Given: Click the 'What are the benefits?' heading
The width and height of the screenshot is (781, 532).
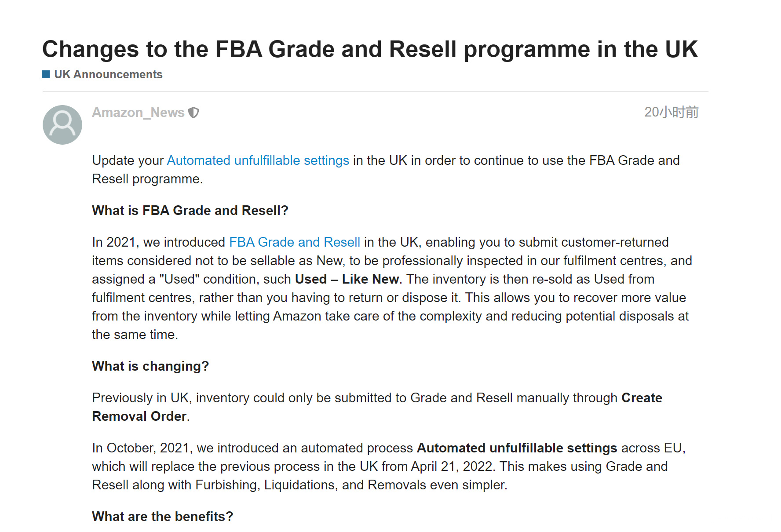Looking at the screenshot, I should tap(162, 517).
